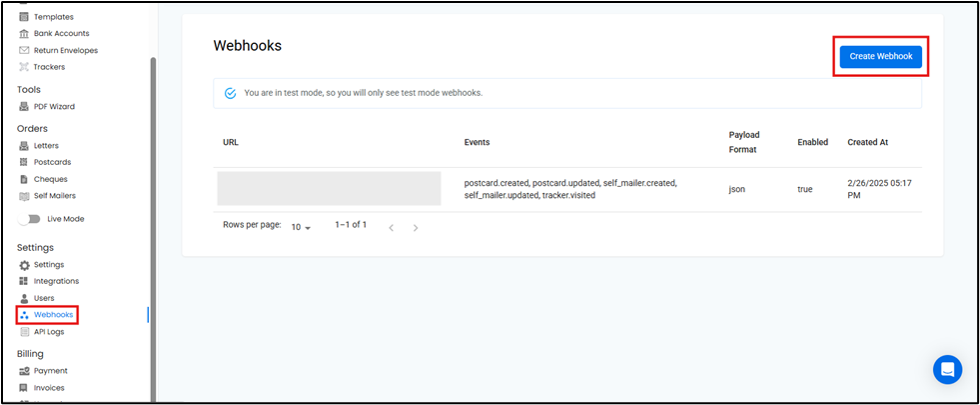
Task: Click the Create Webhook button
Action: point(881,56)
